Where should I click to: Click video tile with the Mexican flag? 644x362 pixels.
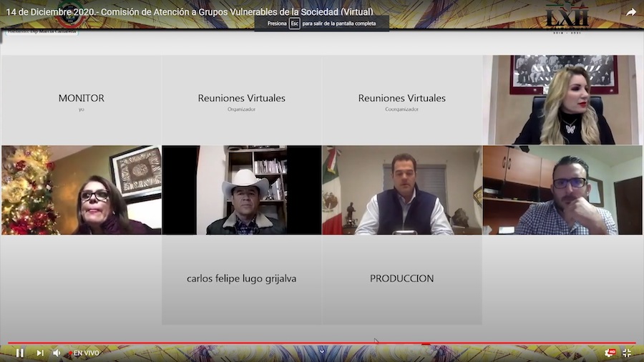coord(401,190)
